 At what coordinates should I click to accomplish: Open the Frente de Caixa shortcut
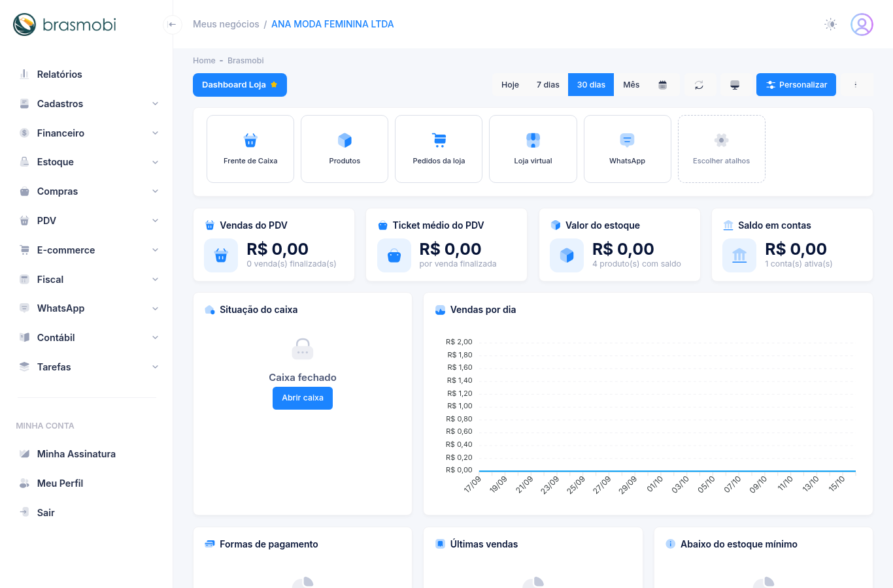[x=250, y=149]
